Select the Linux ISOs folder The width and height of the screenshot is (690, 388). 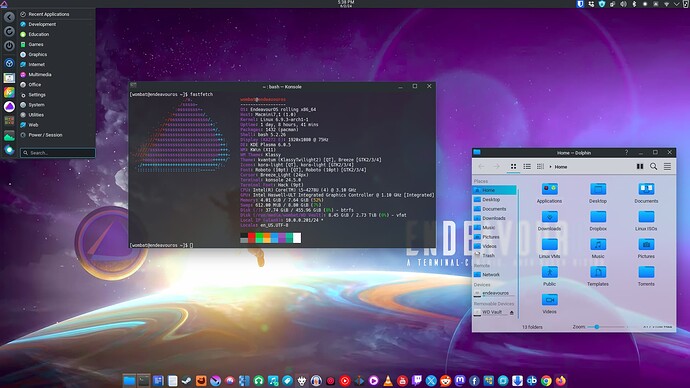point(646,221)
